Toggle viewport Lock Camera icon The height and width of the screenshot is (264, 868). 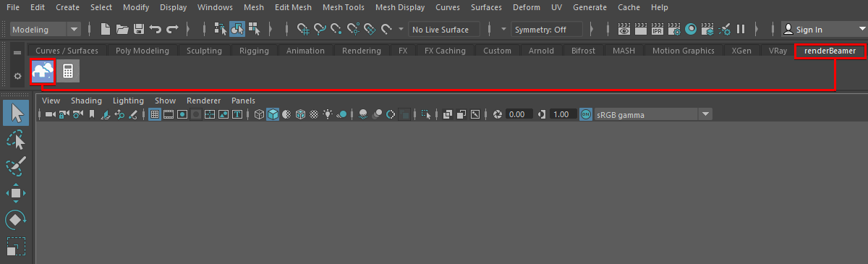click(64, 114)
